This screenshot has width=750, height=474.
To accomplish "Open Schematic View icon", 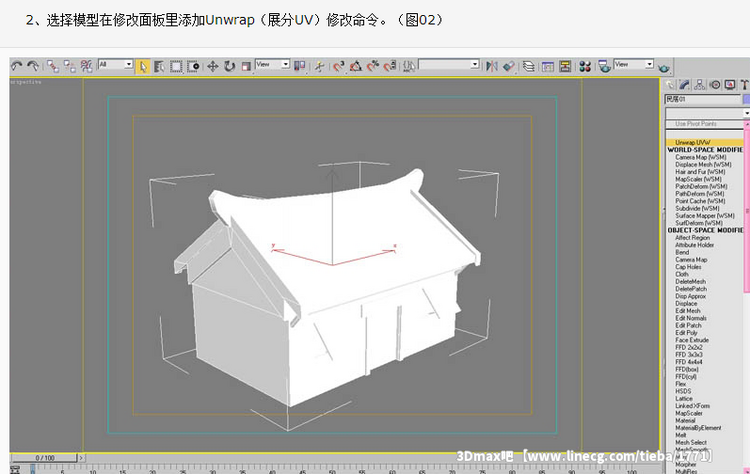I will [565, 66].
